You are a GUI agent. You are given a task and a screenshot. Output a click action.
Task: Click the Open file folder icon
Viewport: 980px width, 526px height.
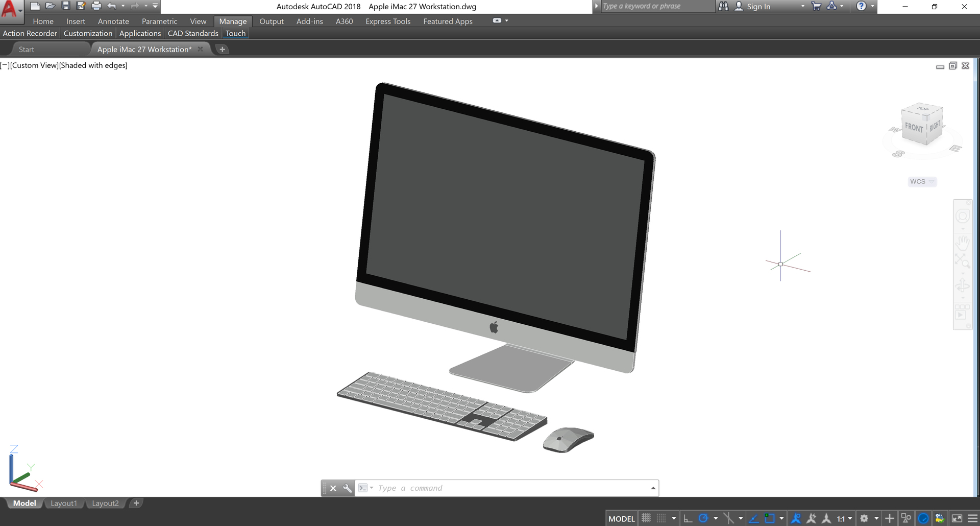(50, 6)
